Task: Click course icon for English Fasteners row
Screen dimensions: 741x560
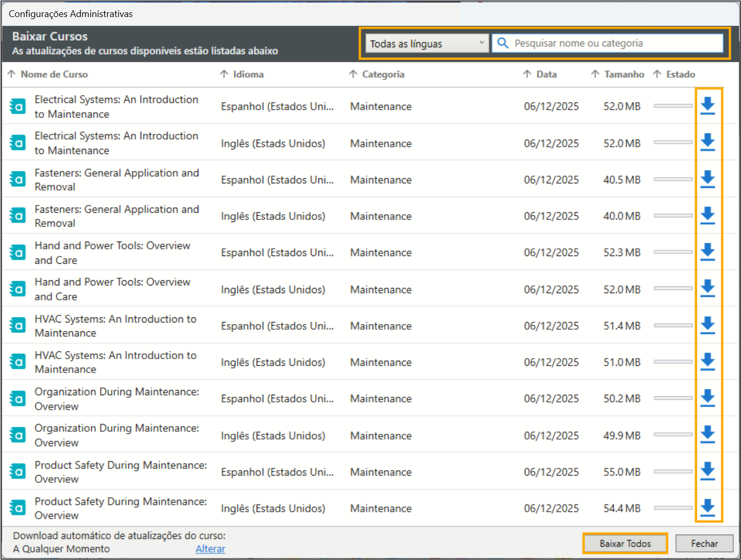Action: coord(18,216)
